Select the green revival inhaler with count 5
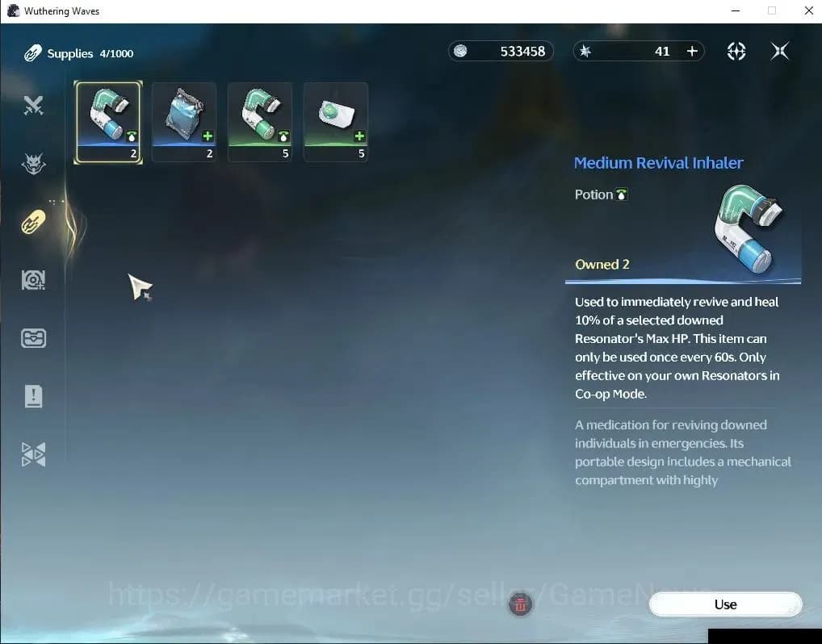 pos(260,122)
